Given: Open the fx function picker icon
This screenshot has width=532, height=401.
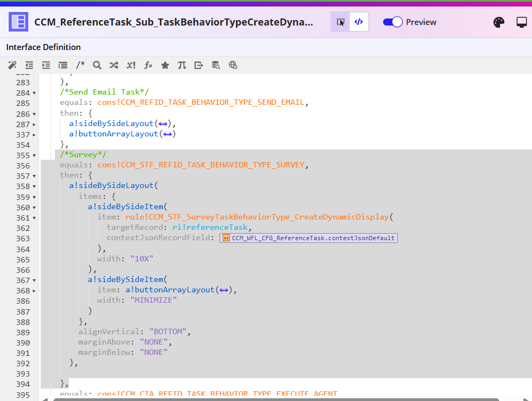Looking at the screenshot, I should (148, 65).
